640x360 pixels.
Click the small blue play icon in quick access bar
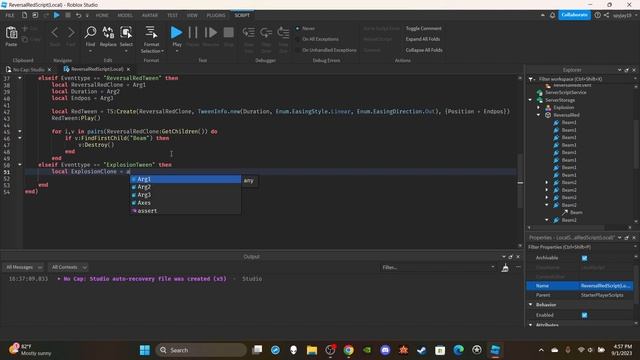point(57,15)
